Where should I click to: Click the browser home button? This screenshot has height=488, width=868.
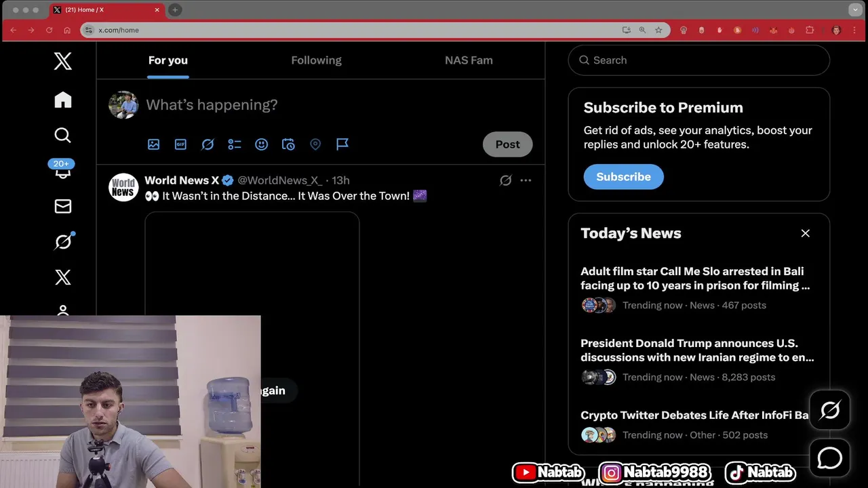click(x=67, y=30)
